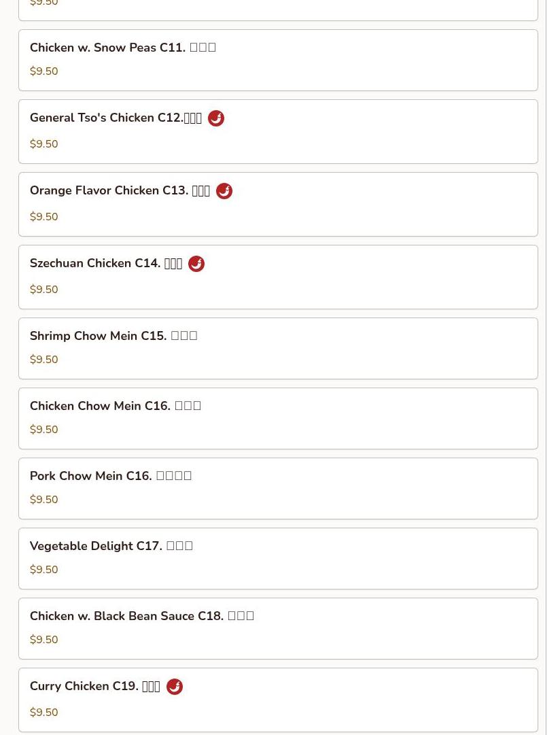Image resolution: width=560 pixels, height=735 pixels.
Task: Choose Chicken w. Black Bean Sauce C18
Action: coord(278,629)
